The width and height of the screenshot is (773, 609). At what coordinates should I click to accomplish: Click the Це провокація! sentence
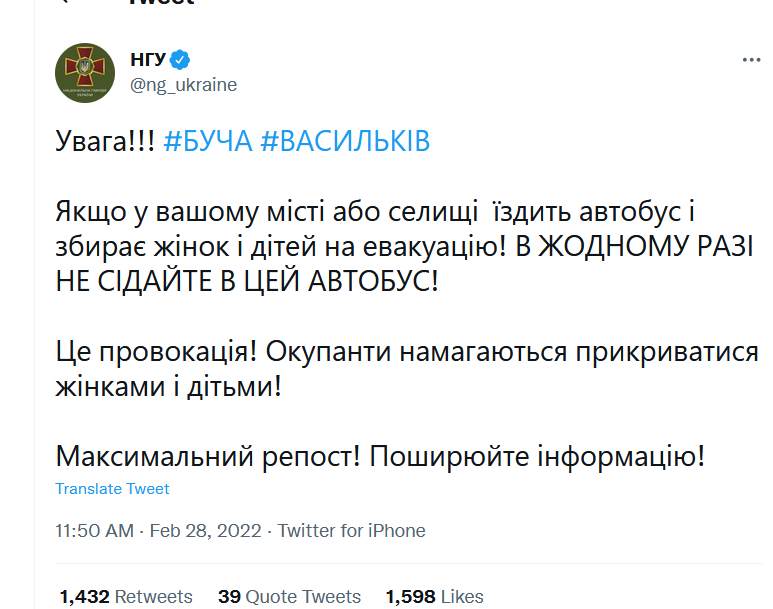click(x=160, y=352)
